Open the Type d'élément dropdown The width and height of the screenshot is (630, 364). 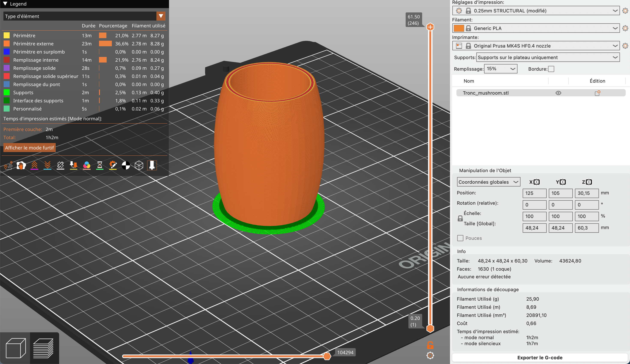[x=84, y=16]
